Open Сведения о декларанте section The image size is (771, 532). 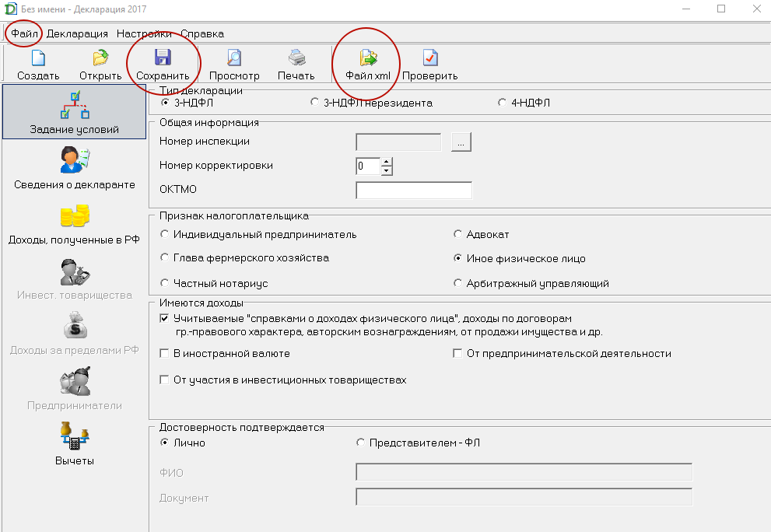(75, 169)
